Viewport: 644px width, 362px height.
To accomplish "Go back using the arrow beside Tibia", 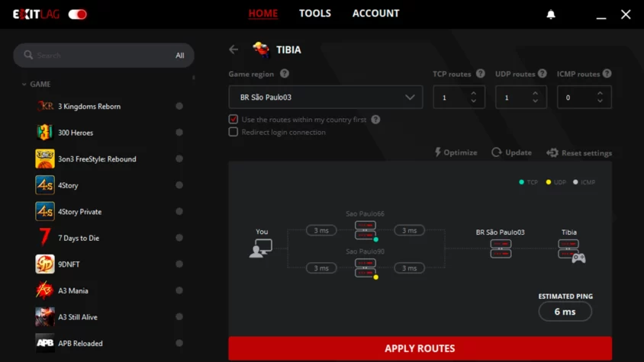I will pyautogui.click(x=233, y=50).
